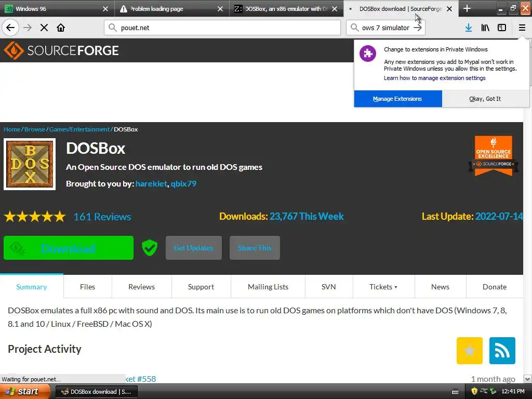The height and width of the screenshot is (399, 532).
Task: Open the SVN tab
Action: (329, 287)
